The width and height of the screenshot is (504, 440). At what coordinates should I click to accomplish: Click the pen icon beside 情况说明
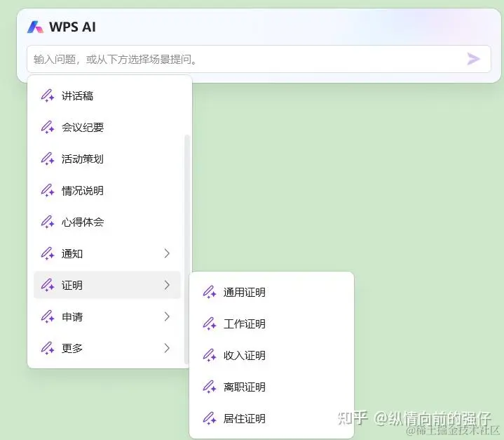point(47,191)
